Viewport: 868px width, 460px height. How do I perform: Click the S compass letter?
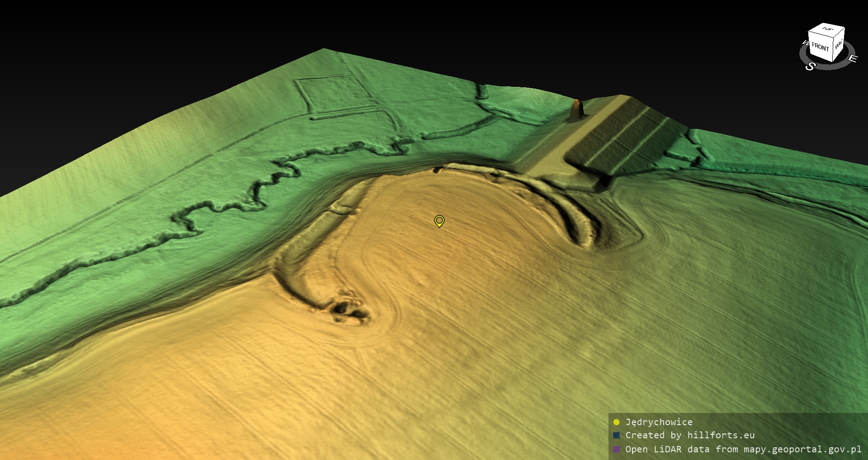810,66
